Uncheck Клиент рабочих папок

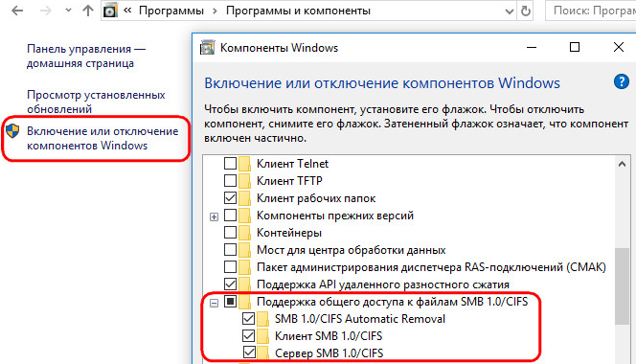click(x=231, y=198)
